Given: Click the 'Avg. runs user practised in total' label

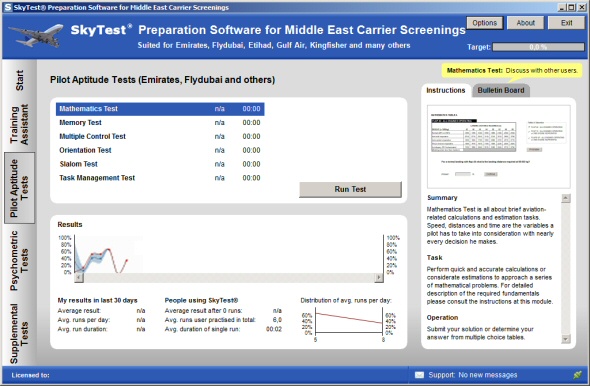Looking at the screenshot, I should (x=210, y=320).
